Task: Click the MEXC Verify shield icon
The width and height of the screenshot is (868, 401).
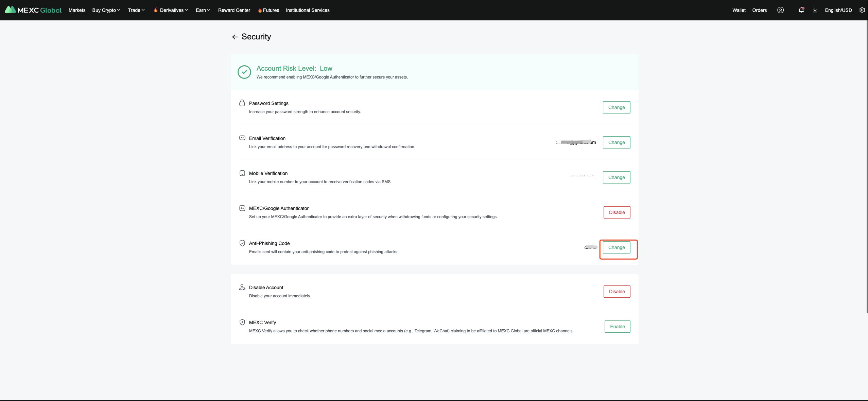Action: point(242,322)
